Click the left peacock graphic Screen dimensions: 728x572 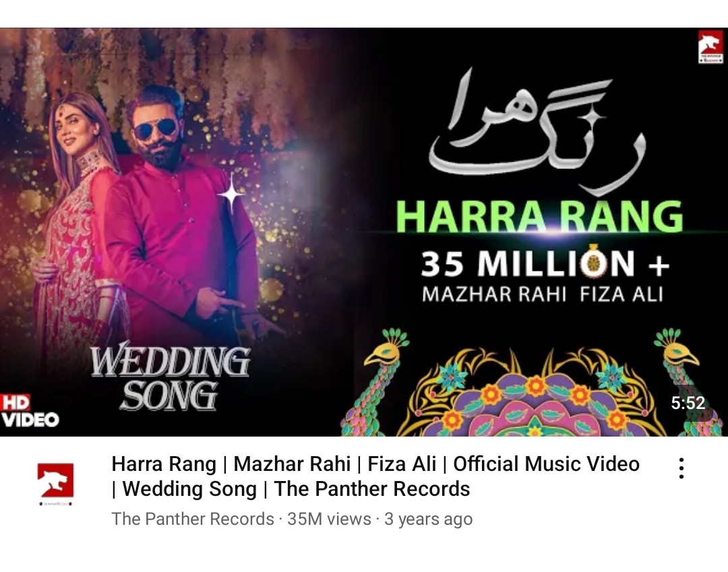376,382
